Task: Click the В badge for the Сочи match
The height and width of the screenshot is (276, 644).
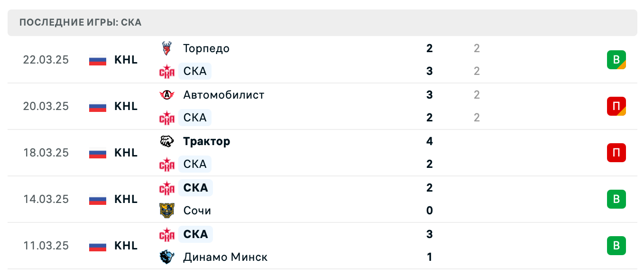Action: 616,199
